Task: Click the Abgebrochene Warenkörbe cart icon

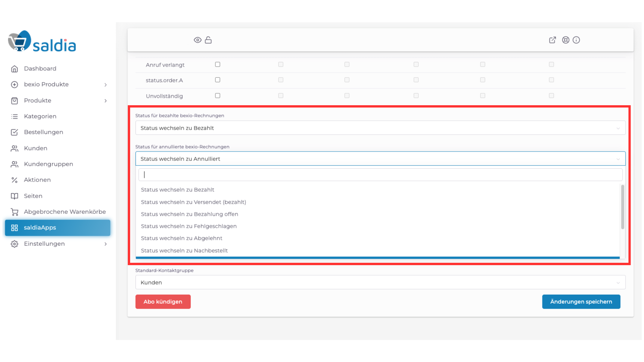Action: [x=14, y=212]
